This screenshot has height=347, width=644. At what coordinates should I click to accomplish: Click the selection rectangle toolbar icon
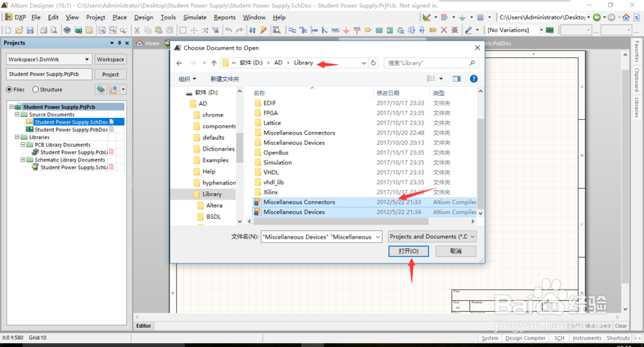[x=183, y=30]
